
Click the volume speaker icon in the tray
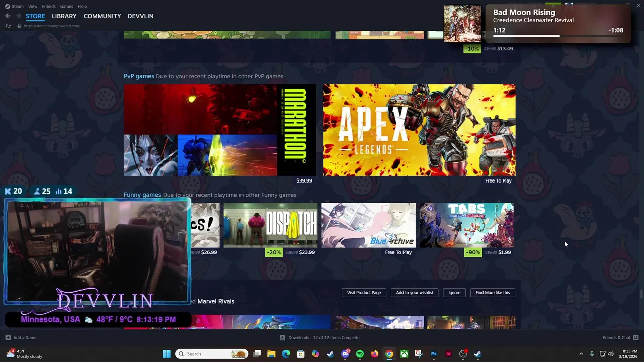[x=611, y=354]
